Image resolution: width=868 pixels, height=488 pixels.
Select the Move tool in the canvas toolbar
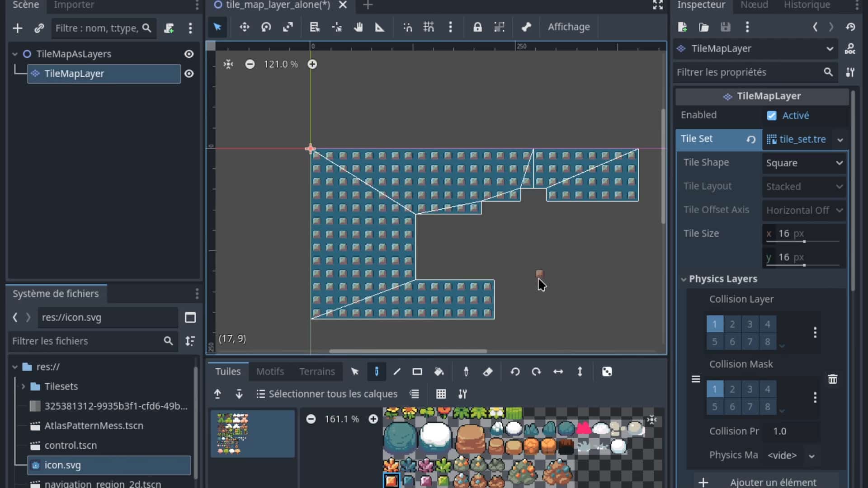[x=244, y=28]
